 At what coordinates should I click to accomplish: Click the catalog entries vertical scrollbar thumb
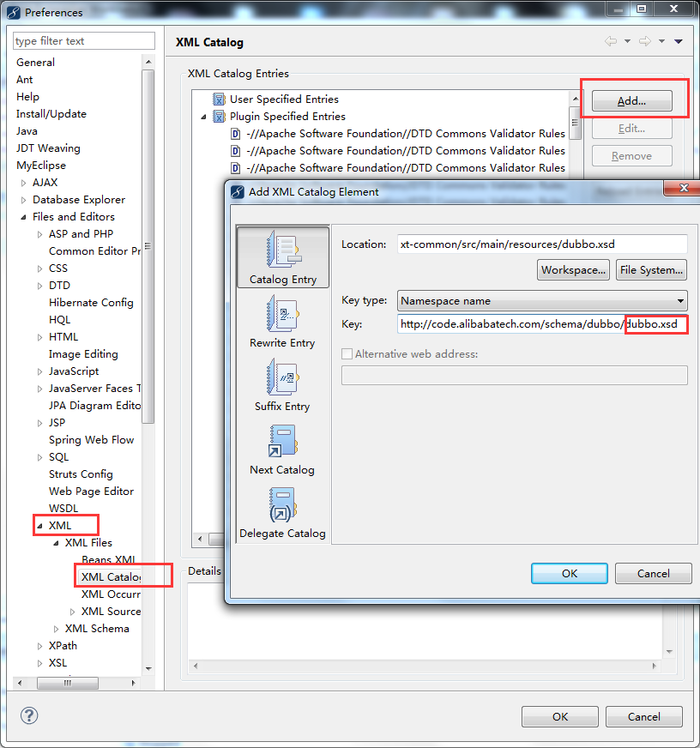click(576, 122)
